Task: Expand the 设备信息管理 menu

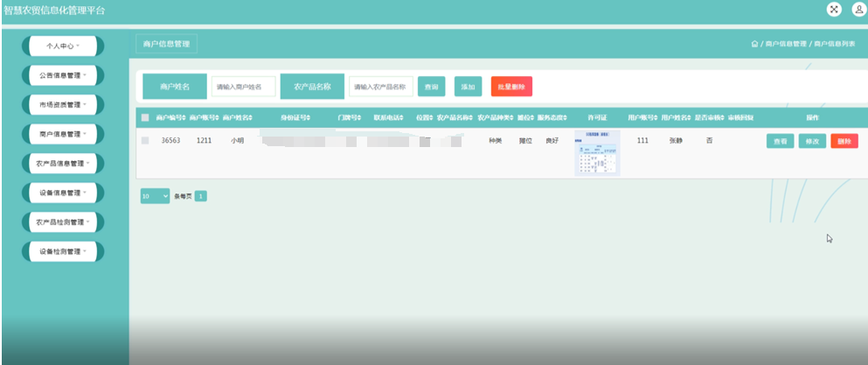Action: point(63,193)
